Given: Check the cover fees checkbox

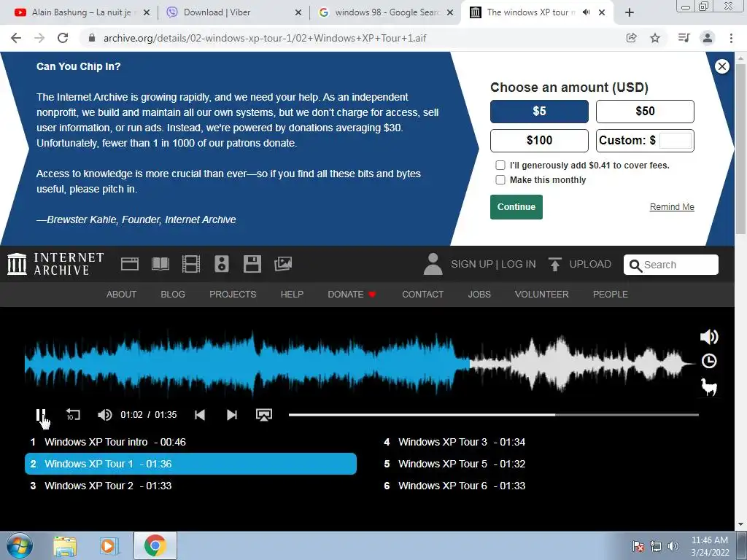Looking at the screenshot, I should point(500,166).
